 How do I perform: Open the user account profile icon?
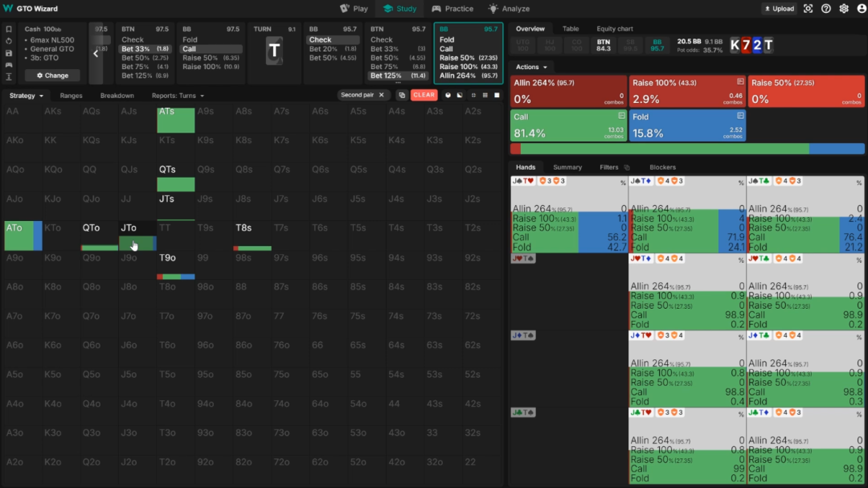pyautogui.click(x=862, y=9)
